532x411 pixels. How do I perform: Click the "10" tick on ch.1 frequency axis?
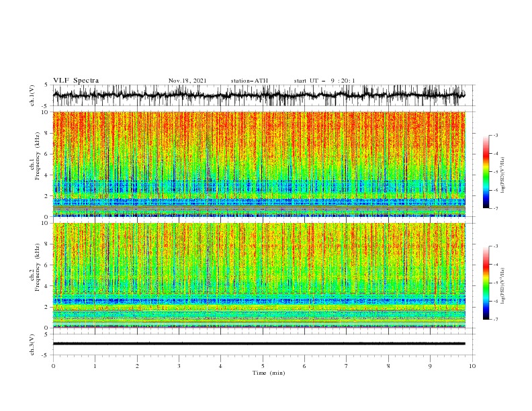[46, 112]
